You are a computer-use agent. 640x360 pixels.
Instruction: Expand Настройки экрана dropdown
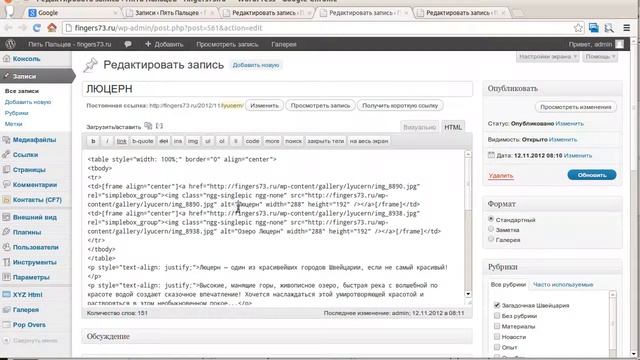click(x=548, y=57)
